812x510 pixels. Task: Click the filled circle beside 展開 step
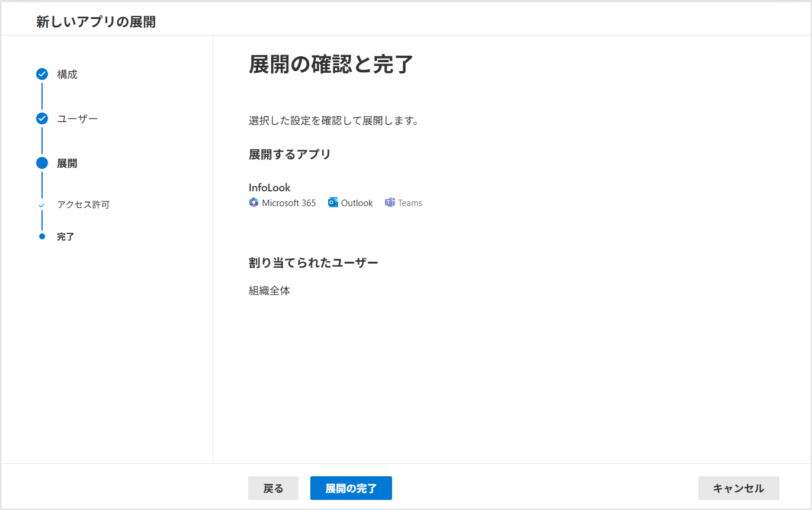coord(42,163)
